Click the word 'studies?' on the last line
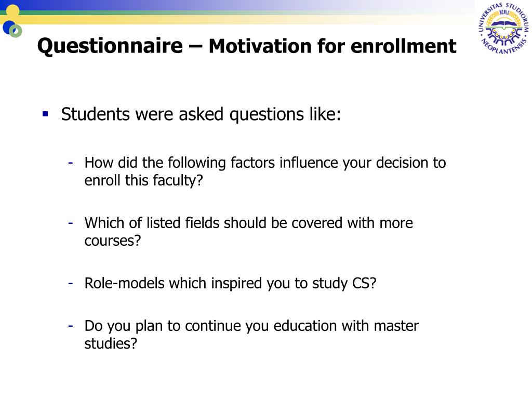The image size is (532, 399). point(111,344)
